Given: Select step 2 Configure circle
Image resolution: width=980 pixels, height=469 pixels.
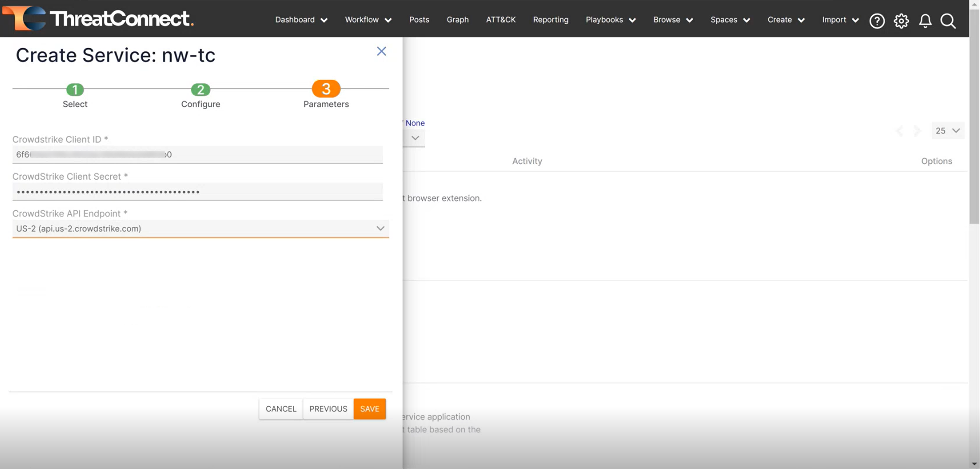Looking at the screenshot, I should pos(200,90).
